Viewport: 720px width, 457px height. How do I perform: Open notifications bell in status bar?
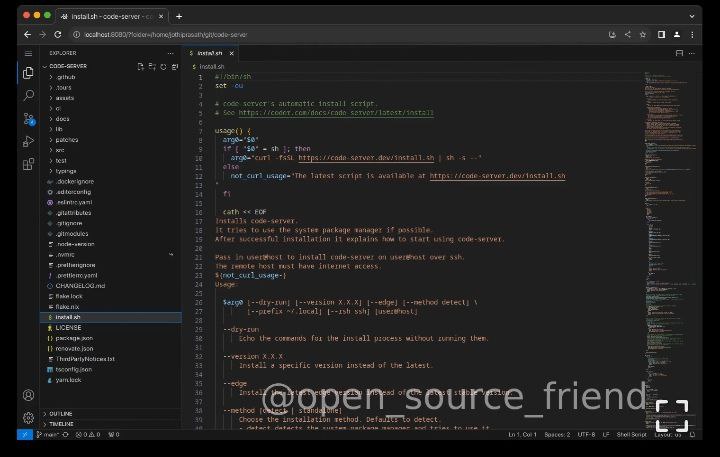(x=692, y=434)
